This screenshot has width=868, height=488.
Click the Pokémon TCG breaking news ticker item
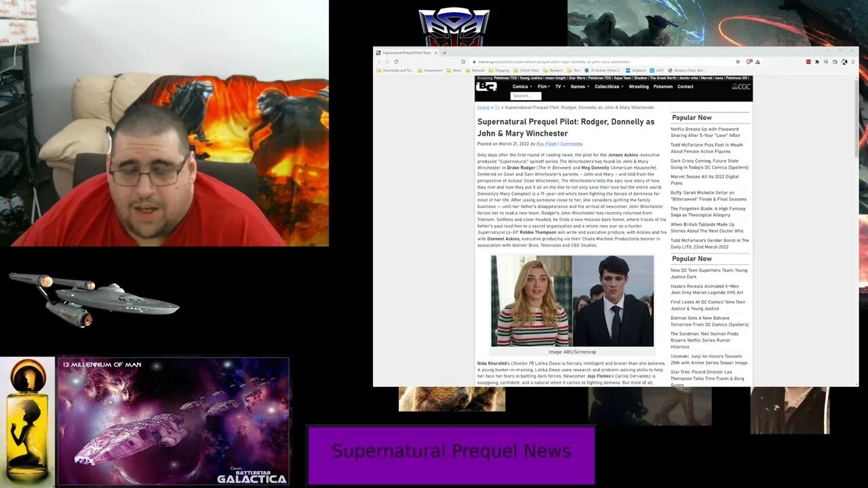click(505, 78)
